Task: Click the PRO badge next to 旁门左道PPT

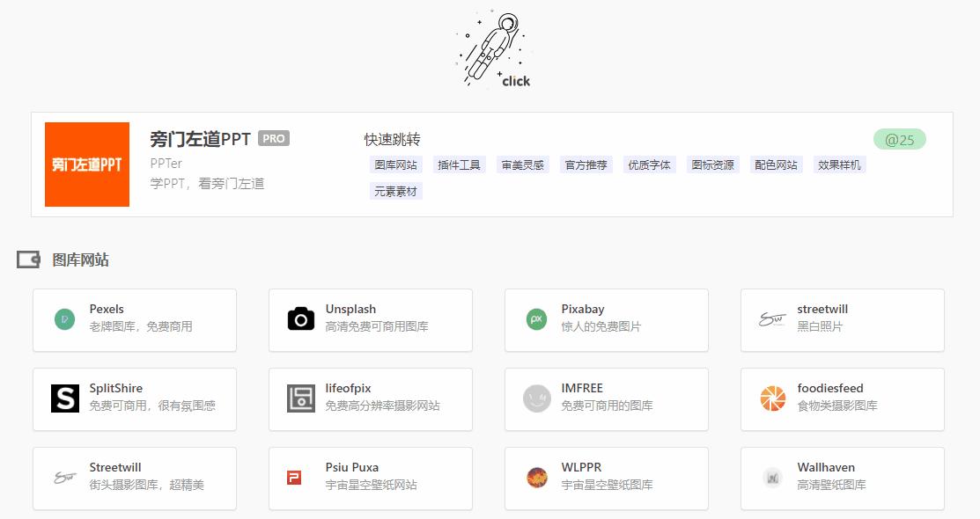Action: tap(273, 138)
